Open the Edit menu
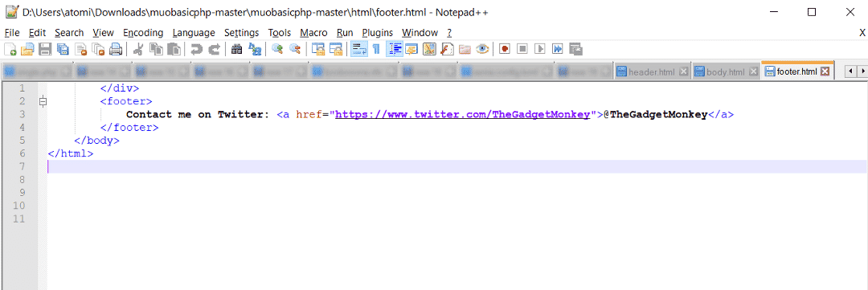This screenshot has height=290, width=868. pos(37,33)
